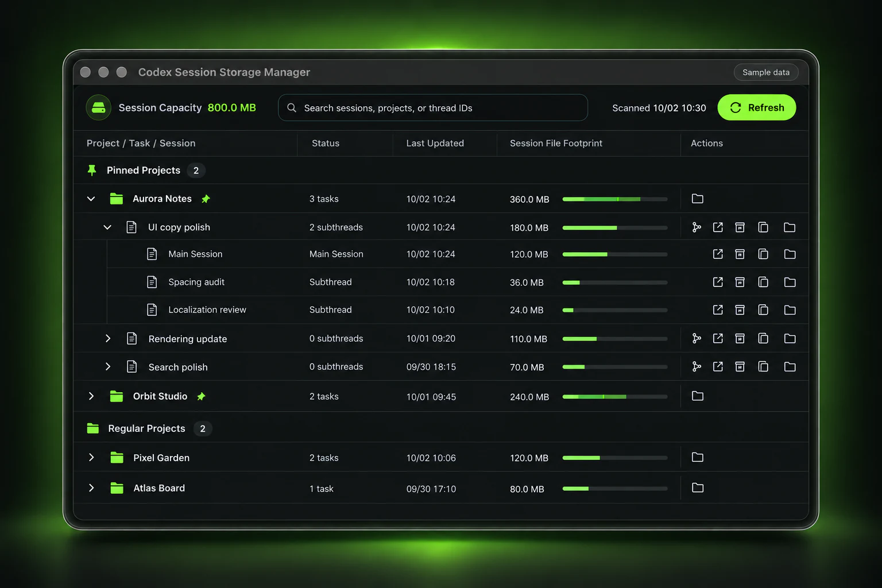Click the Session Capacity drive icon

click(x=99, y=107)
